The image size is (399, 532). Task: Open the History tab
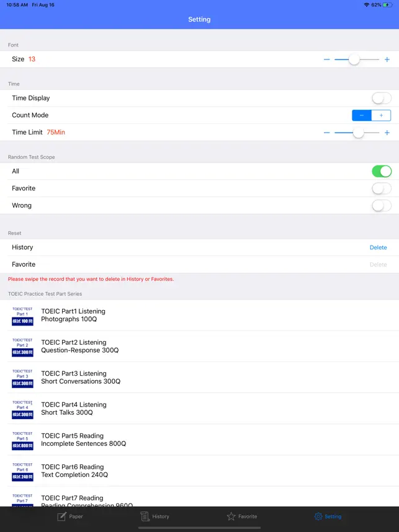pos(155,516)
